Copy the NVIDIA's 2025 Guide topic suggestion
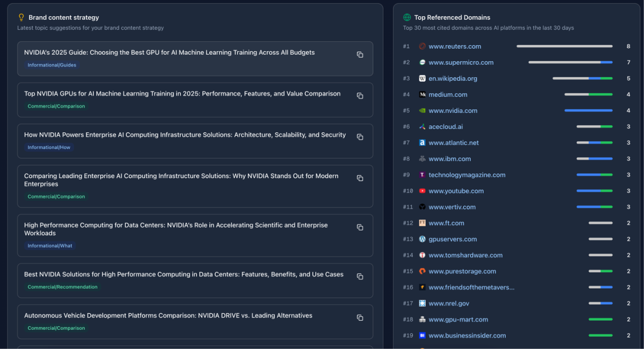Screen dimensions: 644x349 tap(360, 55)
